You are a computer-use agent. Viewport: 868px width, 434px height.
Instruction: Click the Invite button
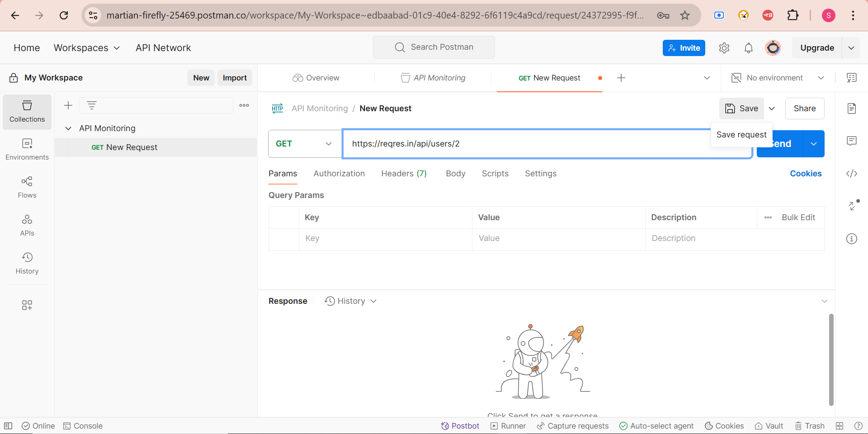(x=684, y=48)
